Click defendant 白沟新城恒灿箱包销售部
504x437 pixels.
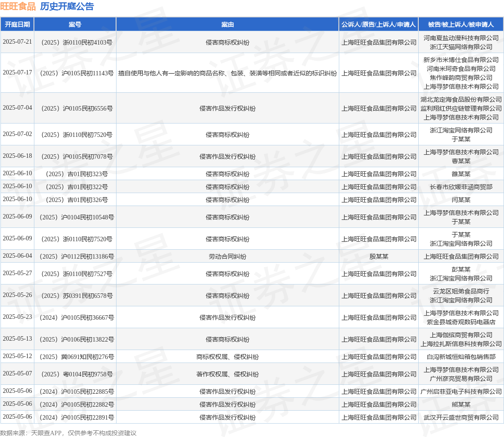coord(461,356)
